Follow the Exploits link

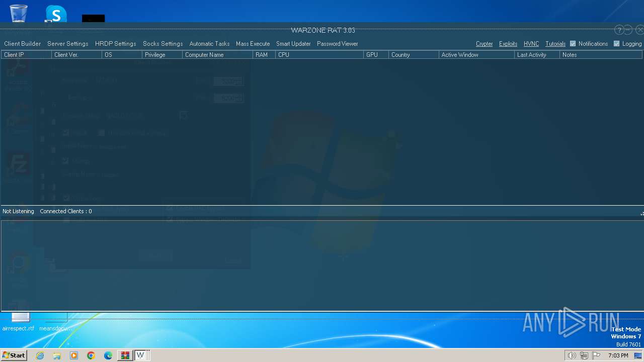(508, 44)
